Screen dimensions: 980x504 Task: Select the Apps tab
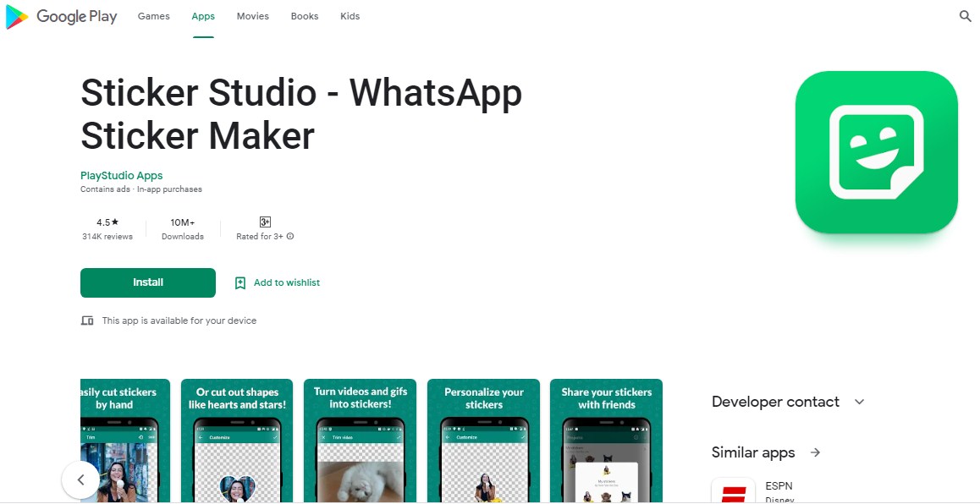(203, 16)
